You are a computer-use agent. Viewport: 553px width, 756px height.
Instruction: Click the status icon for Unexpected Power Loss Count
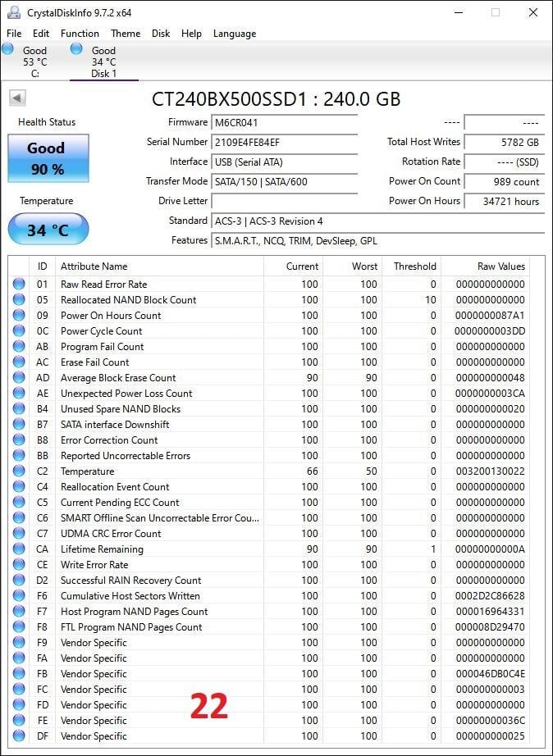(19, 393)
